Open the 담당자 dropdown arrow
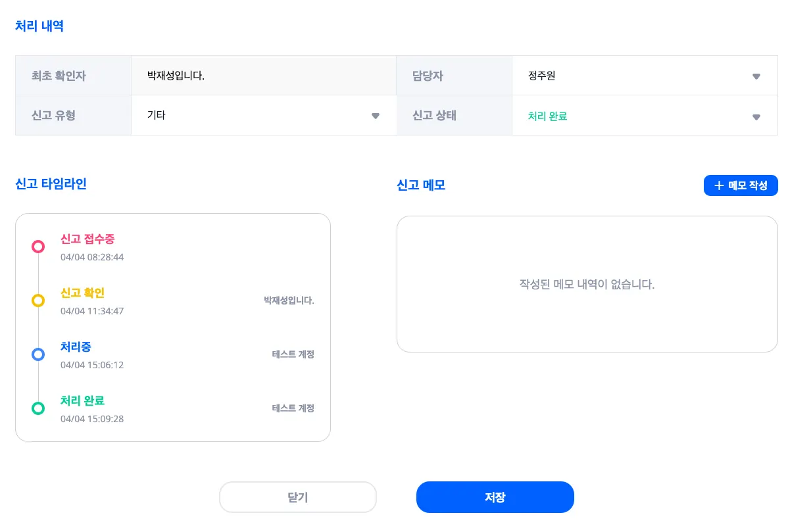The height and width of the screenshot is (532, 788). [756, 76]
